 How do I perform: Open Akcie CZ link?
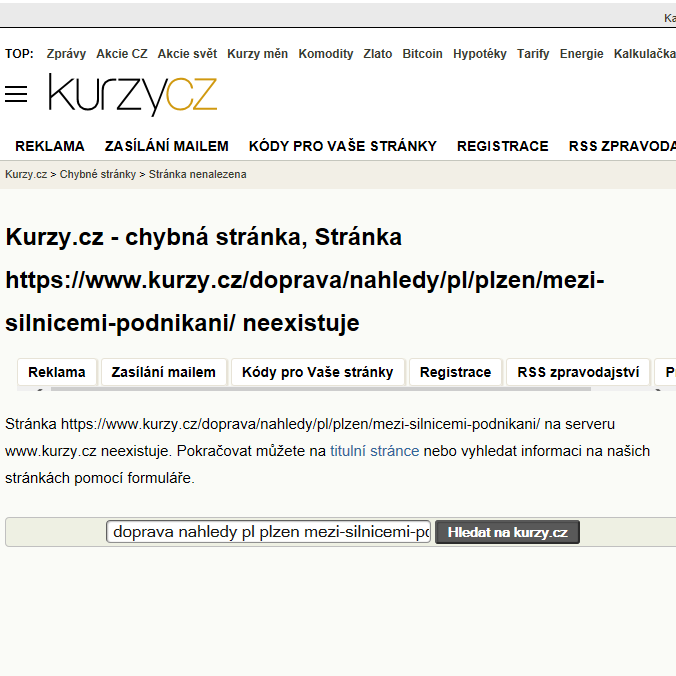122,54
